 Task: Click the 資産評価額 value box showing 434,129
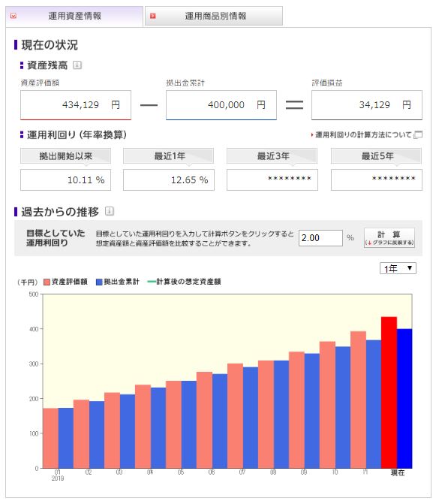[76, 105]
